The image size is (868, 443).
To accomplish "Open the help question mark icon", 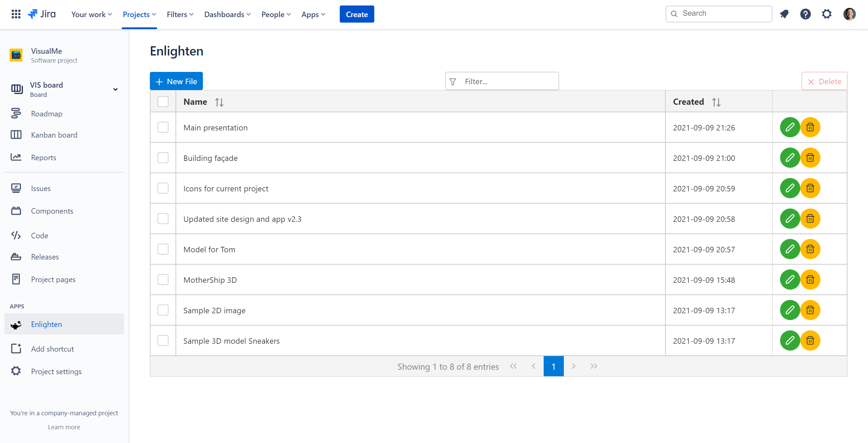I will pos(805,14).
